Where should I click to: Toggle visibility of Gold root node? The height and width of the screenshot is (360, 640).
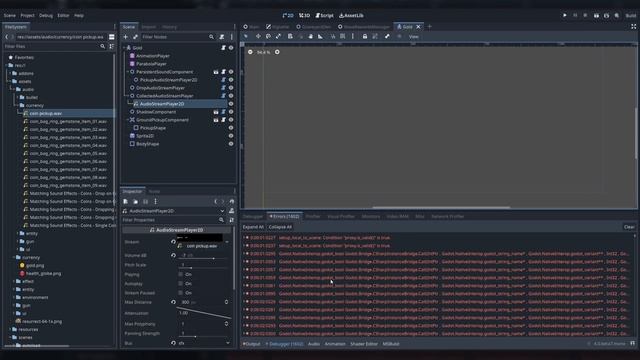click(231, 48)
